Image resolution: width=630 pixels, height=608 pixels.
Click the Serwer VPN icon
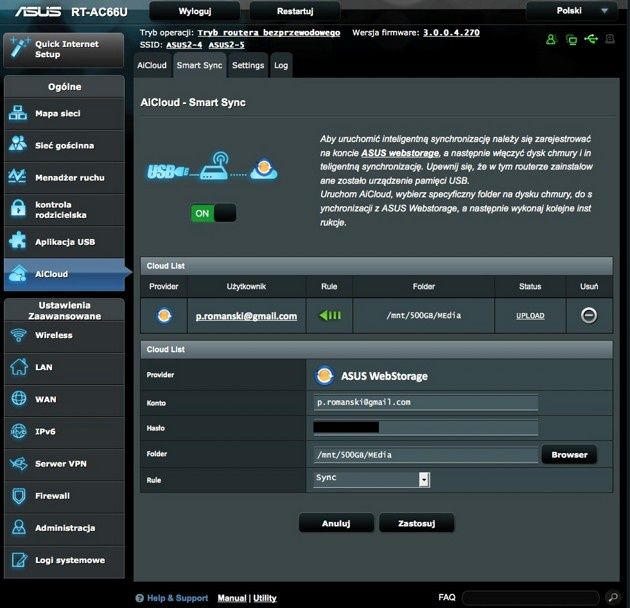pos(18,463)
